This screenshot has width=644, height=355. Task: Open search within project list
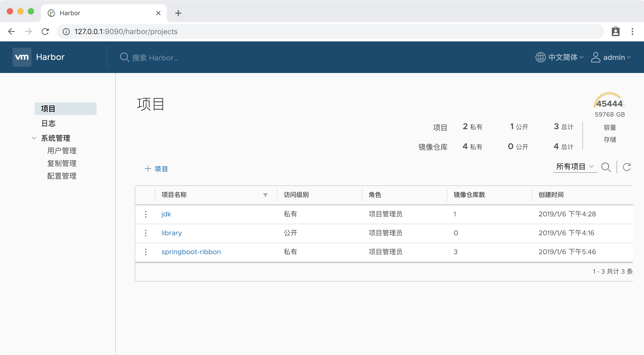point(606,167)
